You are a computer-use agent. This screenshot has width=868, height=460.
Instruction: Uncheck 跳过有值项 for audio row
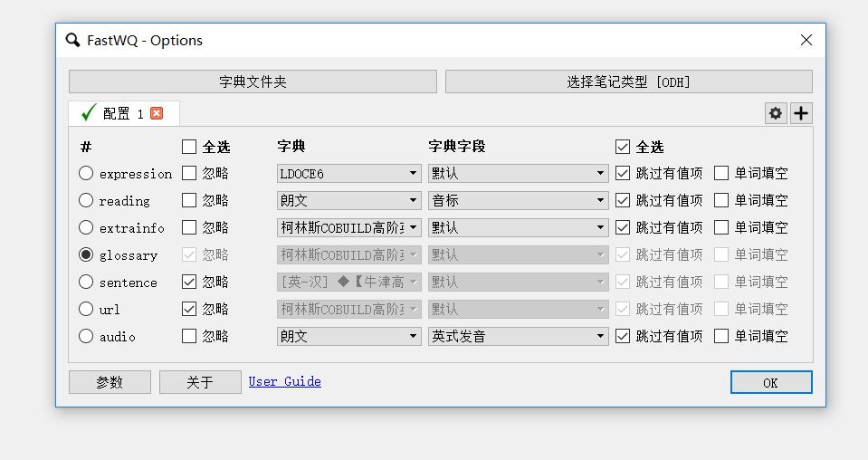click(x=623, y=336)
